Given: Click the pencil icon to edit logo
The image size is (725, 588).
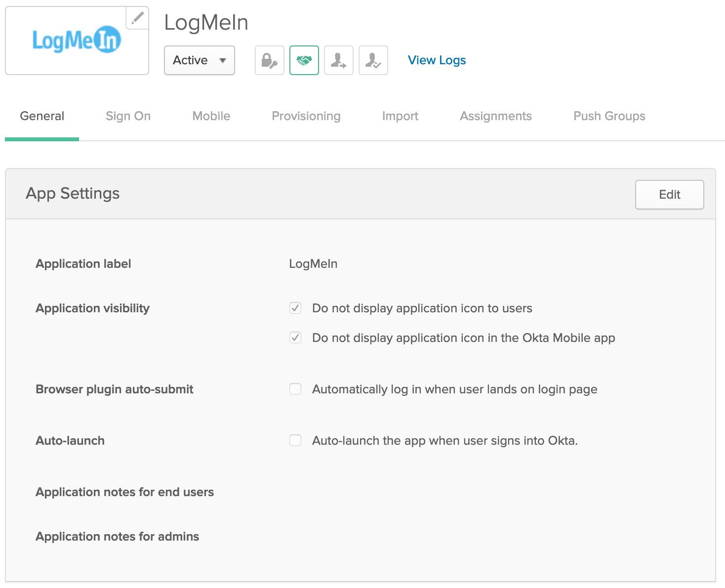Looking at the screenshot, I should (x=137, y=18).
